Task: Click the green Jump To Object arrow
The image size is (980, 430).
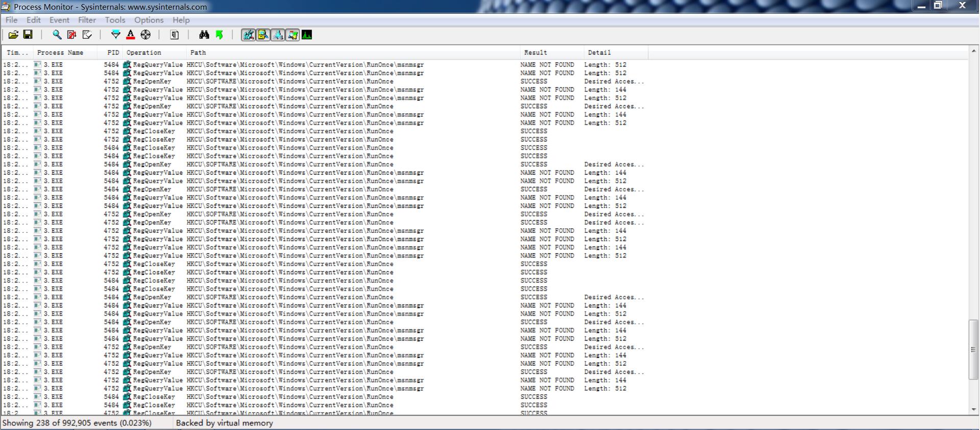Action: pos(219,35)
